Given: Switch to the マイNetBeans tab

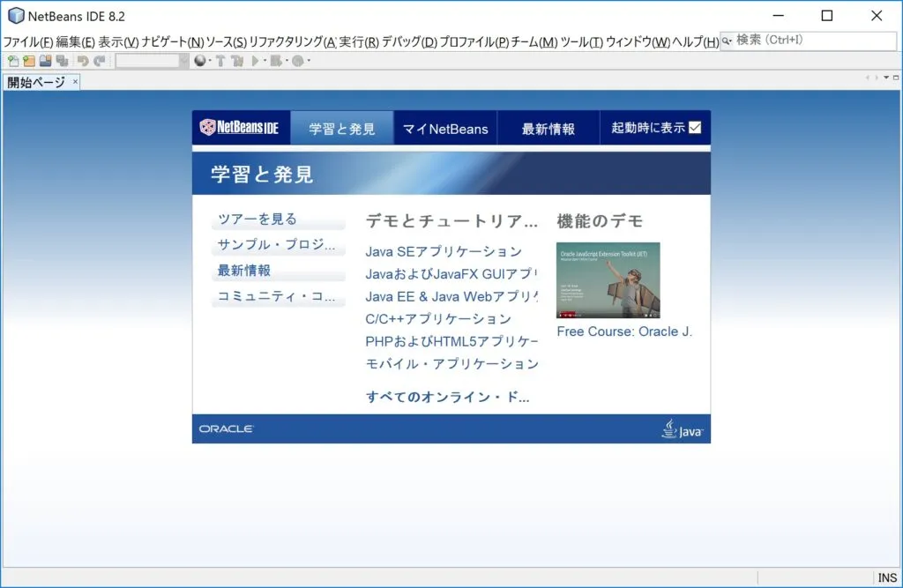Looking at the screenshot, I should (445, 128).
